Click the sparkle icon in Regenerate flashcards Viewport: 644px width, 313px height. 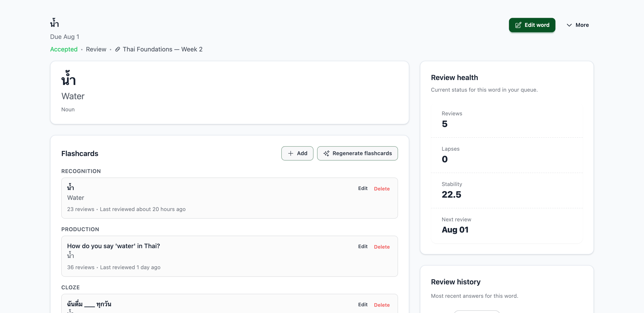point(326,153)
